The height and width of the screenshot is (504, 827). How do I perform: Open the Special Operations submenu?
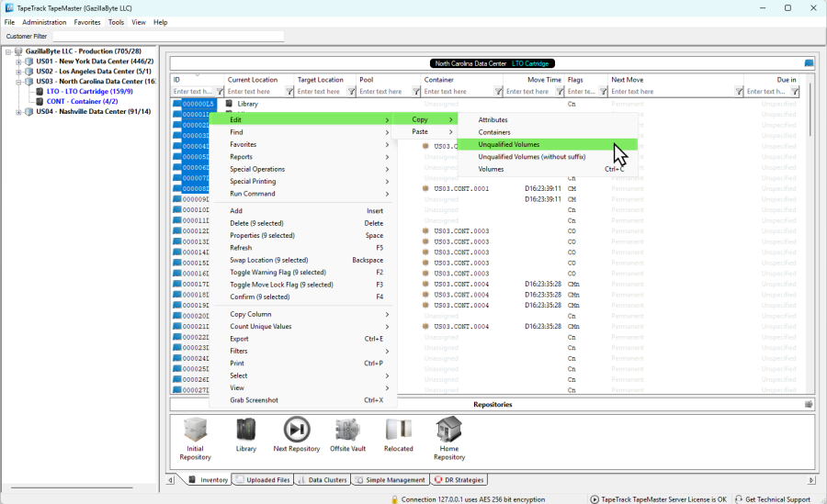tap(301, 169)
